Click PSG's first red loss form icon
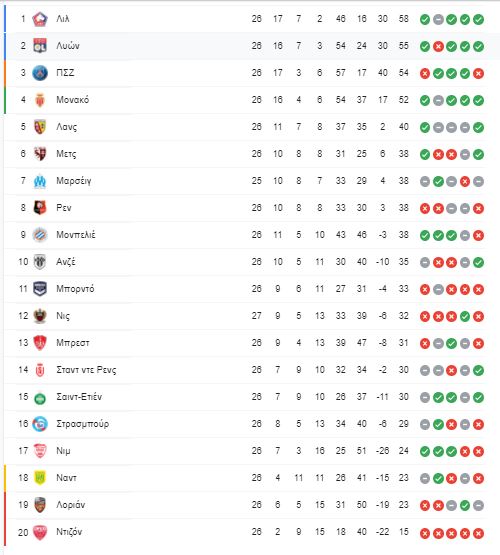500x555 pixels. tap(425, 73)
